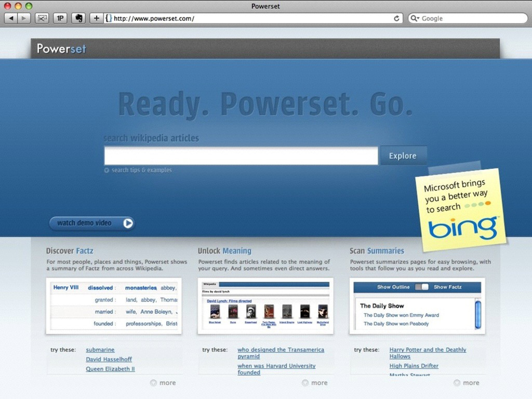Focus the search wikipedia articles box

[x=241, y=156]
